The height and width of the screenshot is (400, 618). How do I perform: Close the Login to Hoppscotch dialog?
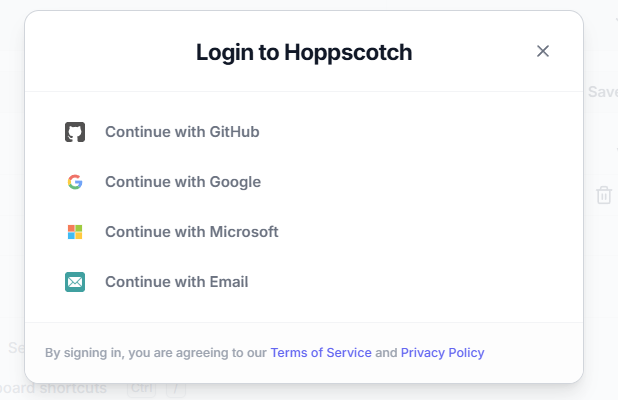543,51
